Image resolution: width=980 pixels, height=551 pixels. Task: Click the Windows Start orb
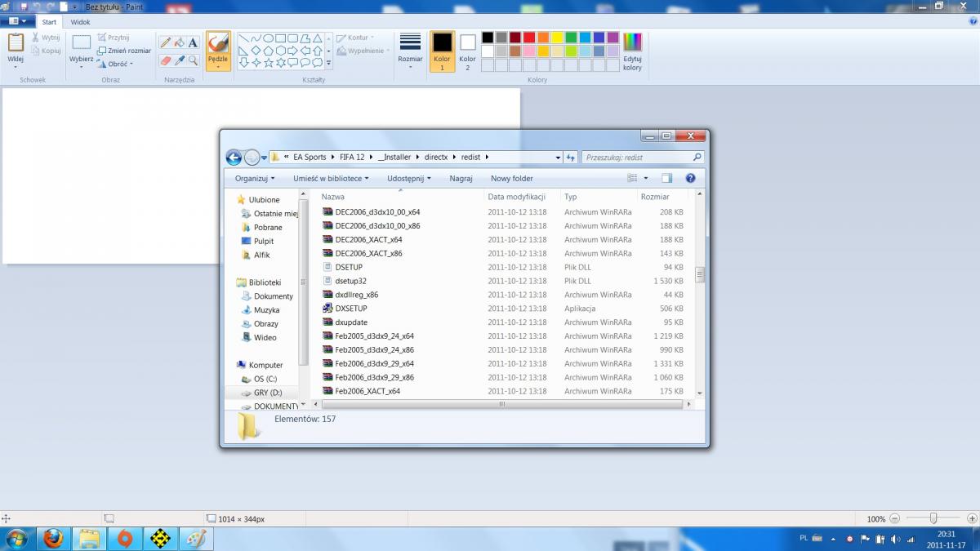coord(16,539)
